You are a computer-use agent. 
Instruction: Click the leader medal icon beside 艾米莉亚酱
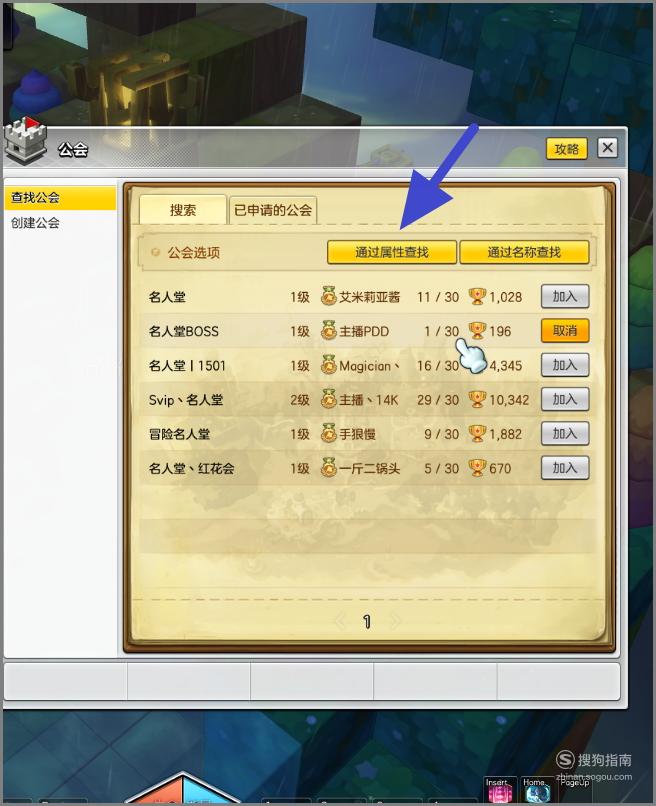pyautogui.click(x=328, y=297)
